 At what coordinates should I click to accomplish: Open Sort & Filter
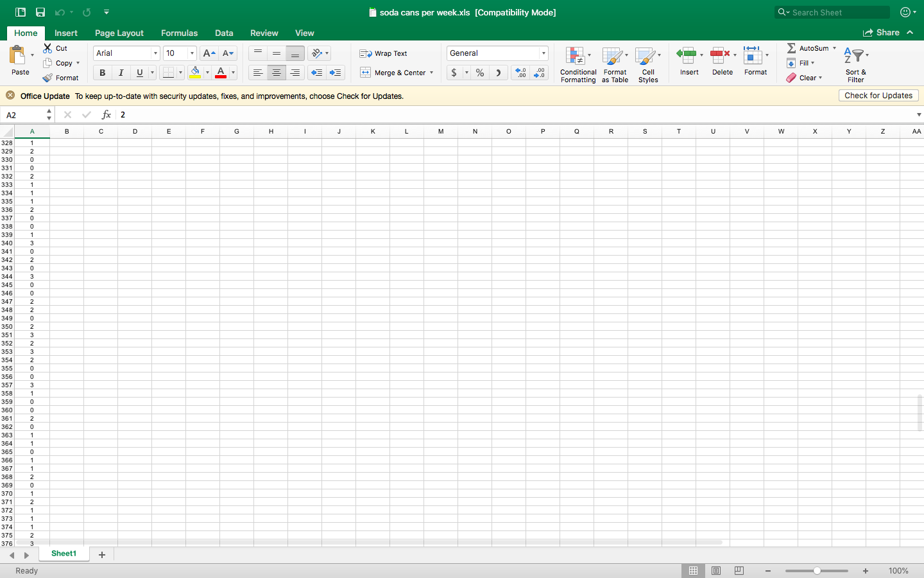tap(855, 65)
